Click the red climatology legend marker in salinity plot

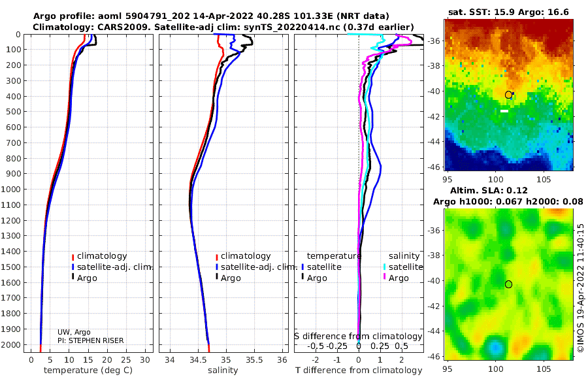click(x=217, y=257)
